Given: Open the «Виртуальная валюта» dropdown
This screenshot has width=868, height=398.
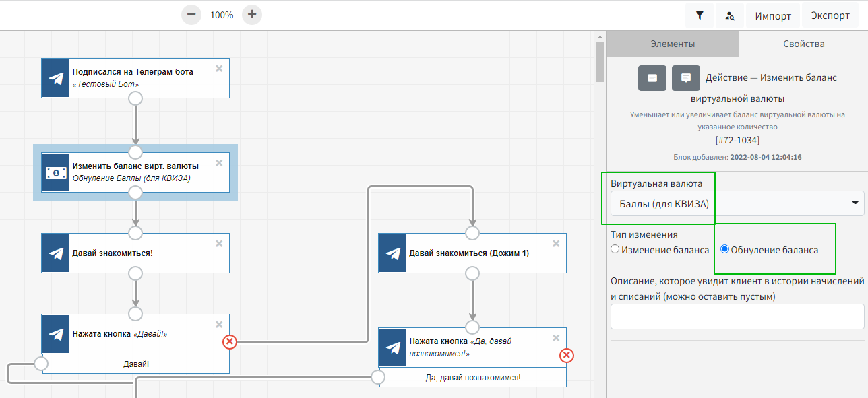Looking at the screenshot, I should click(x=737, y=203).
